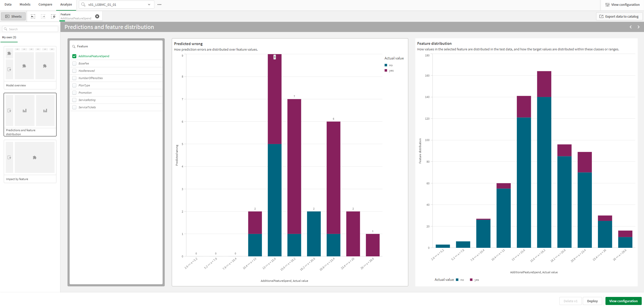Click the remove feature tag icon for AdditionalFeatureSpend
The height and width of the screenshot is (307, 644).
[97, 16]
